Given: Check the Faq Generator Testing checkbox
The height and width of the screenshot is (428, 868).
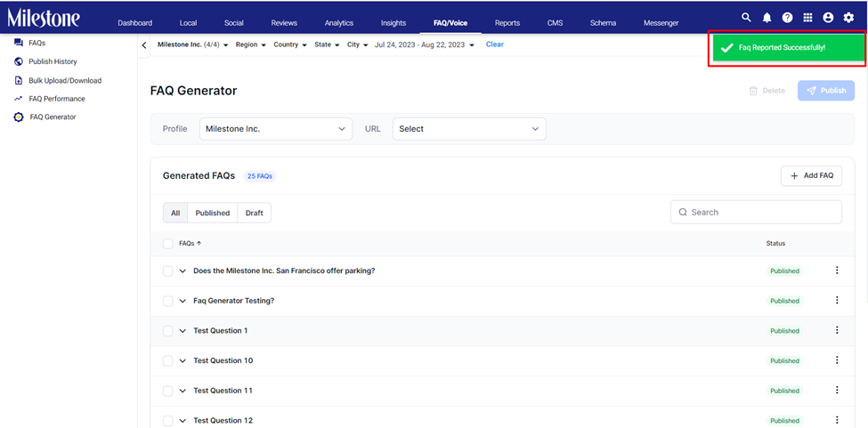Looking at the screenshot, I should (x=167, y=301).
